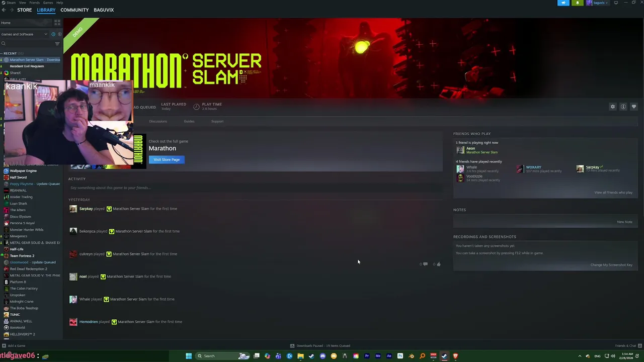Open the Steam menu

pyautogui.click(x=11, y=3)
